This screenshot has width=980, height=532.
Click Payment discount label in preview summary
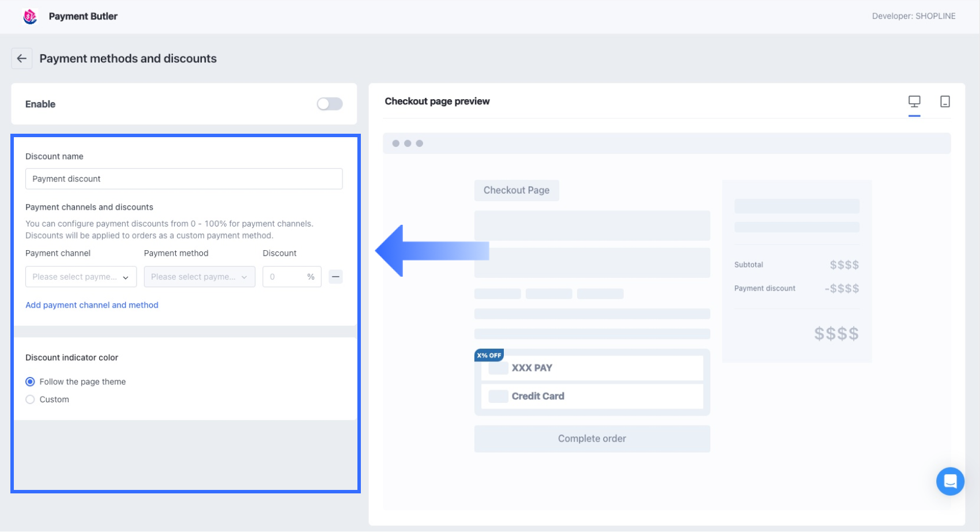pyautogui.click(x=764, y=288)
